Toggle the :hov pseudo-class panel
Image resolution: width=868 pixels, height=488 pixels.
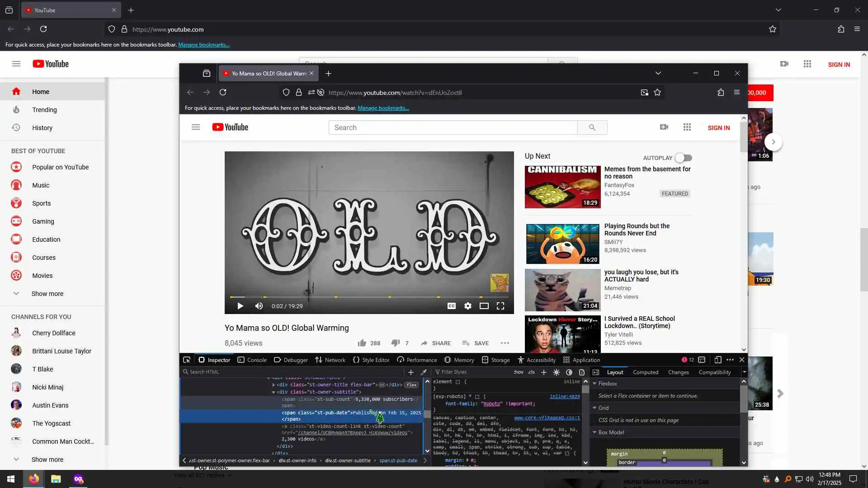[518, 372]
